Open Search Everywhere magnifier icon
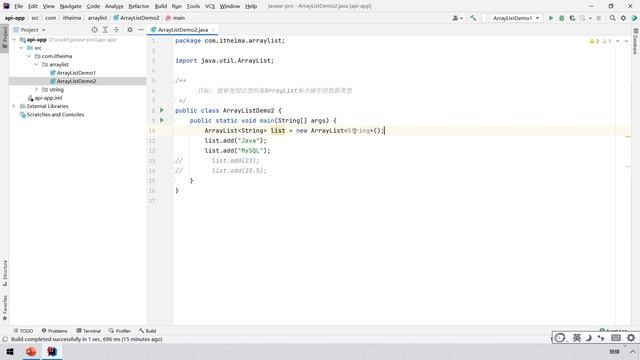This screenshot has height=360, width=640. click(x=612, y=18)
